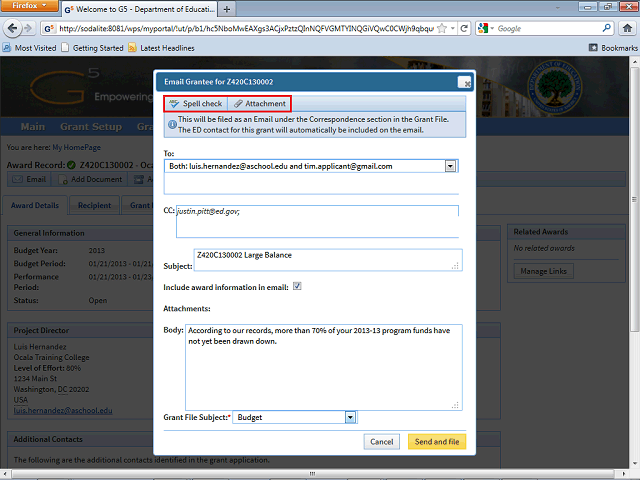Image resolution: width=640 pixels, height=480 pixels.
Task: Click the Manage Links button
Action: [x=543, y=271]
